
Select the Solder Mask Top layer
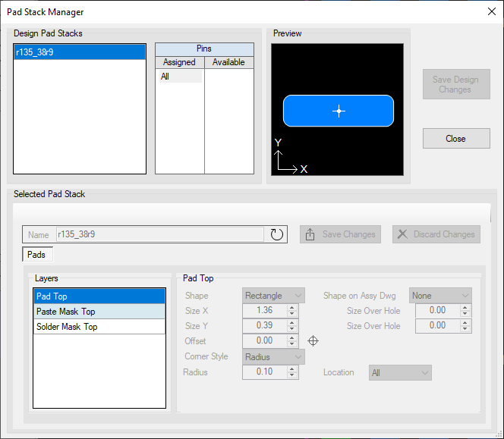[99, 327]
